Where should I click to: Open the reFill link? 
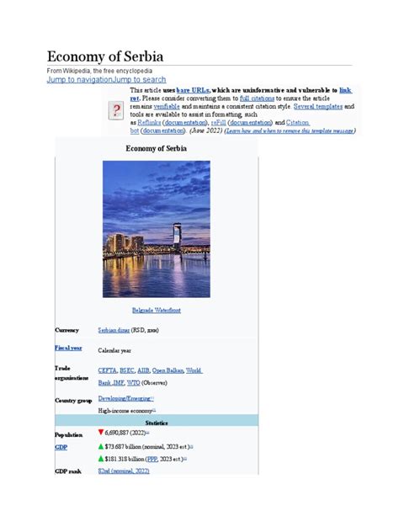218,123
